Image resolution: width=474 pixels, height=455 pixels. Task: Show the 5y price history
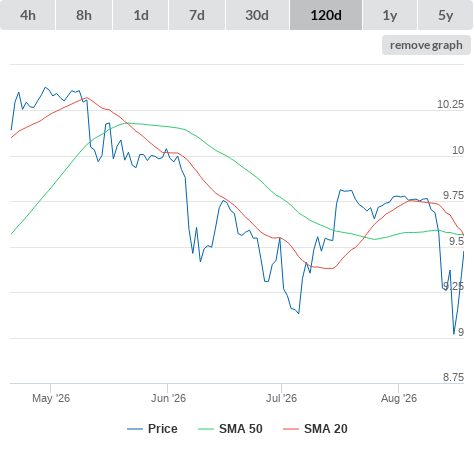coord(445,15)
